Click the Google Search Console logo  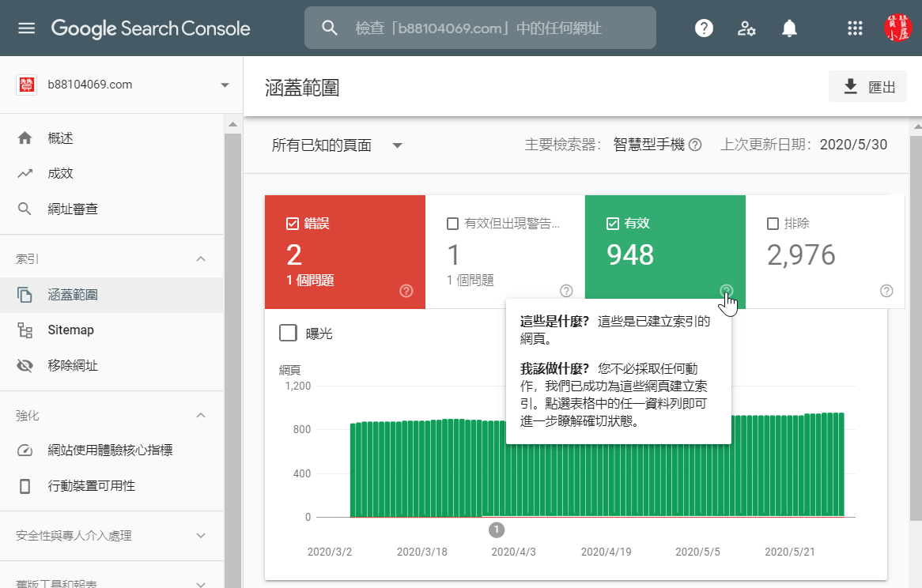150,28
